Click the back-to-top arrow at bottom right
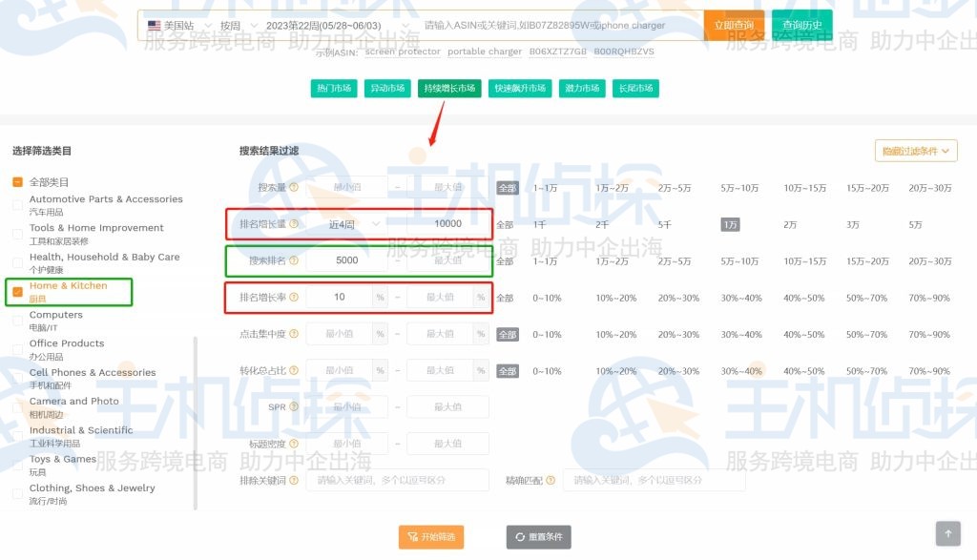The image size is (977, 560). (947, 533)
